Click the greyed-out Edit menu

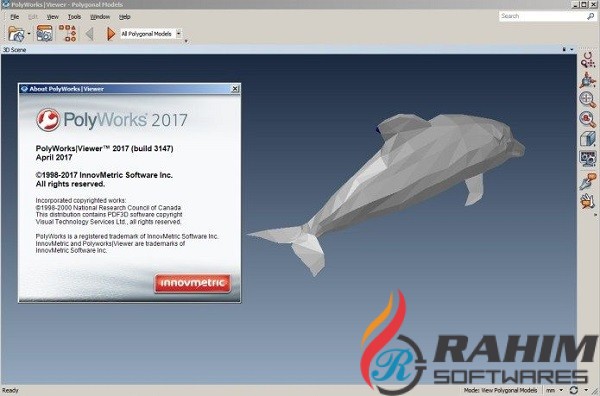33,17
